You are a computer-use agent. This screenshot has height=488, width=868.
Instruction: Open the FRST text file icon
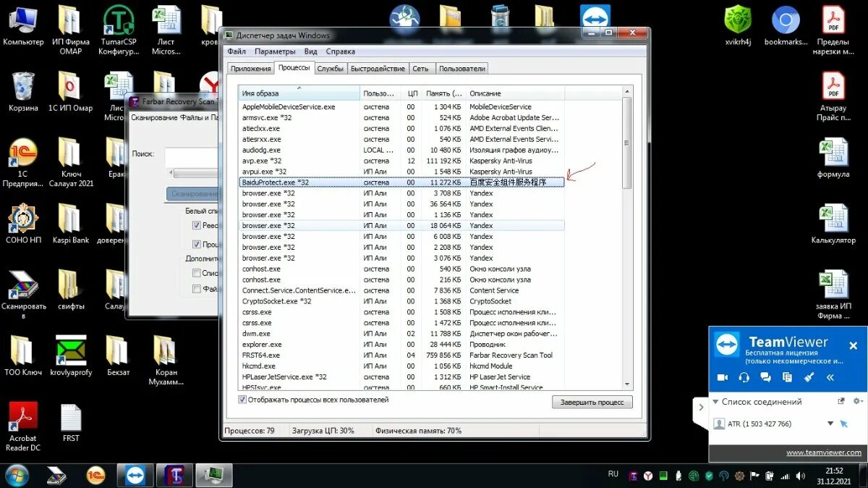coord(71,424)
